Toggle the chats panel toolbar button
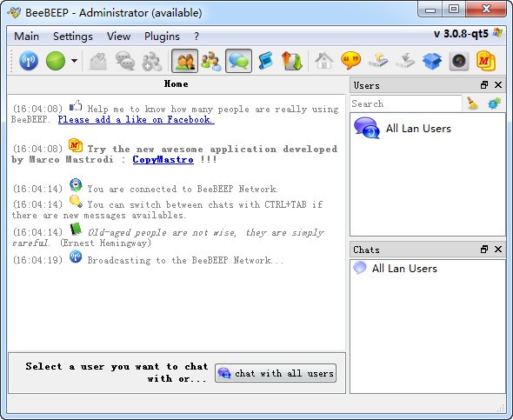513x420 pixels. point(238,61)
